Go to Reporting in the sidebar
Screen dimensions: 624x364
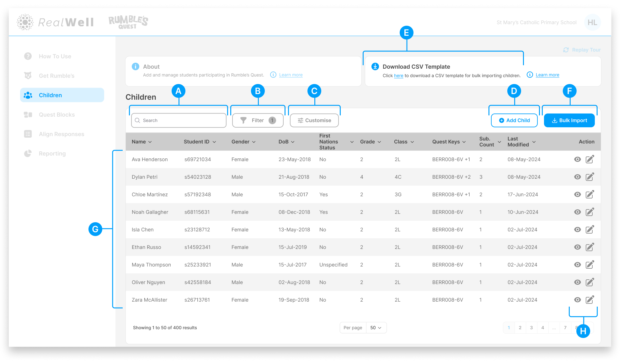click(x=52, y=154)
